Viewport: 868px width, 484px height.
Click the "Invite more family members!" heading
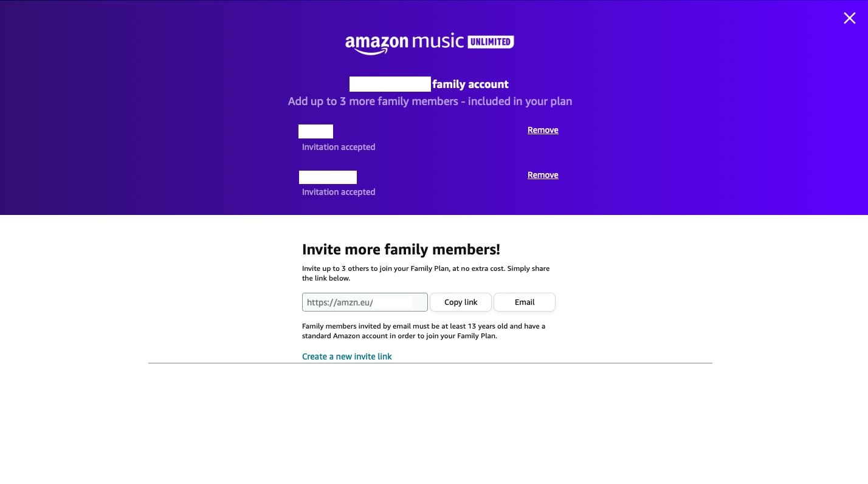click(401, 249)
